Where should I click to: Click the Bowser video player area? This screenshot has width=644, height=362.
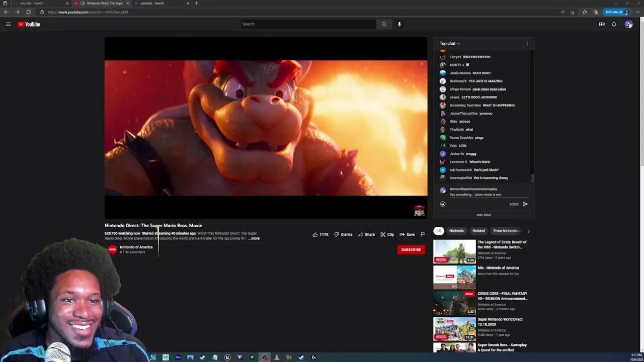[x=266, y=128]
